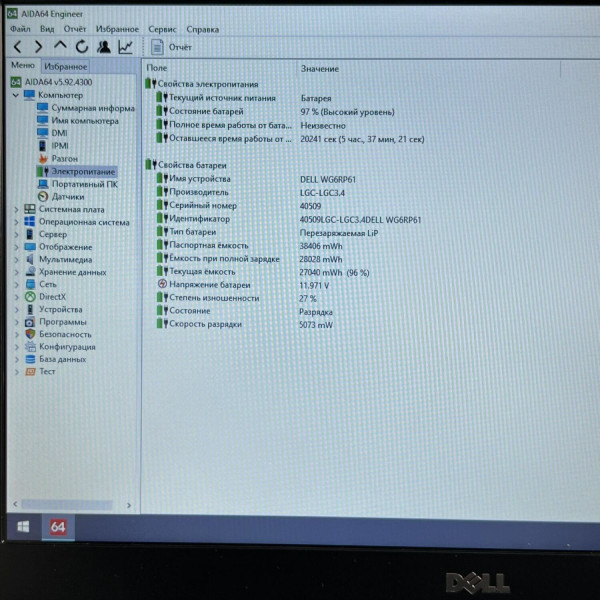
Task: Select the Разгон flame icon item
Action: click(43, 158)
